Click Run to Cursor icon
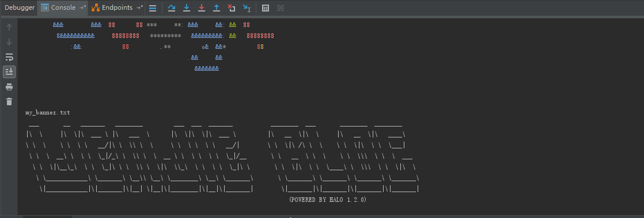The width and height of the screenshot is (644, 218). pos(247,8)
